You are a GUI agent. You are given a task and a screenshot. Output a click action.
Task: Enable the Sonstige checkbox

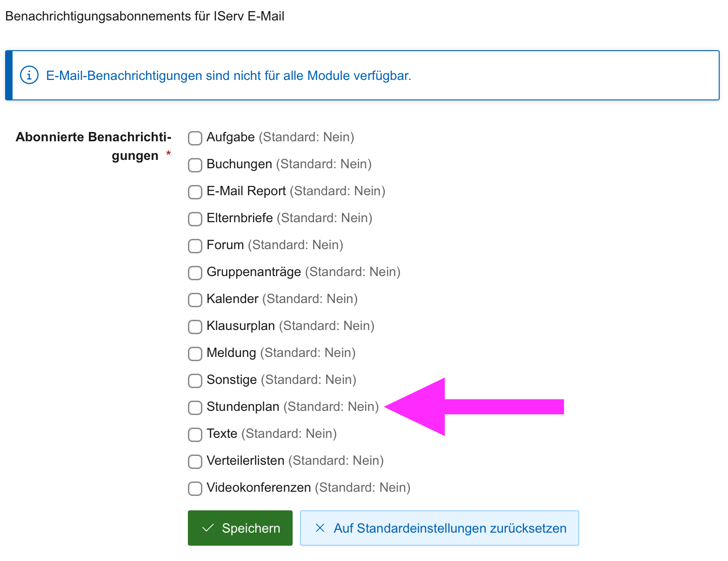195,381
